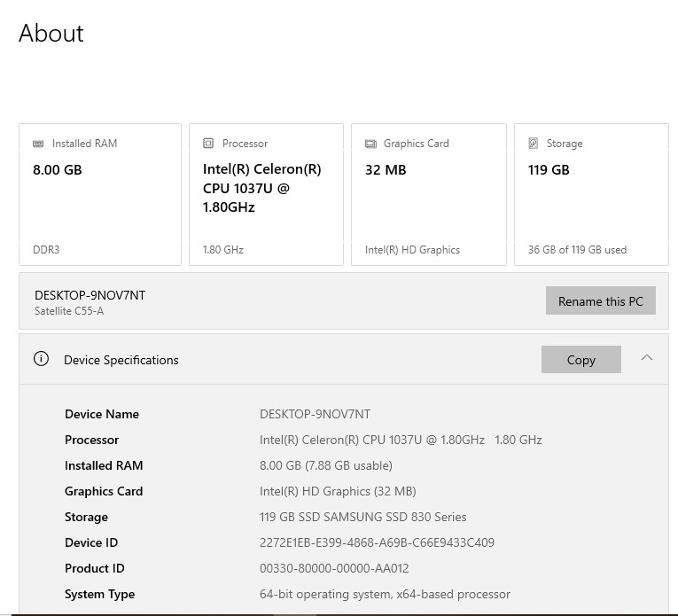Select the System Type value text
This screenshot has height=616, width=678.
tap(385, 594)
